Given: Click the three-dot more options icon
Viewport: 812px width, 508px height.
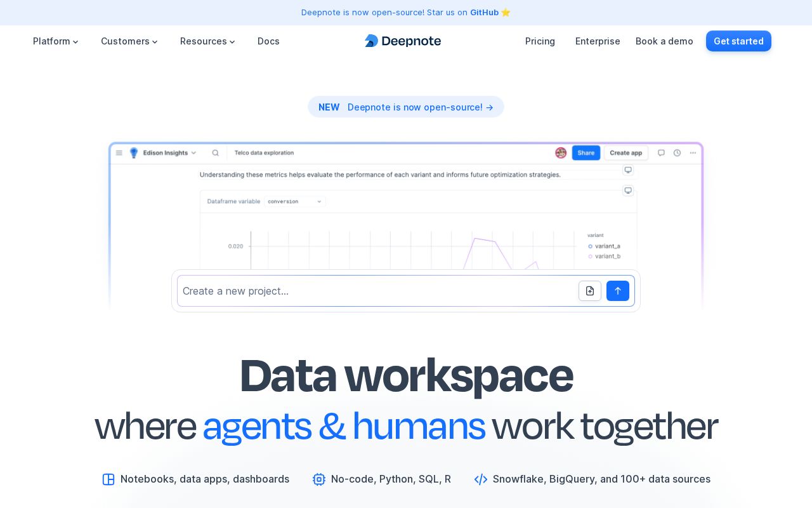Looking at the screenshot, I should click(693, 153).
